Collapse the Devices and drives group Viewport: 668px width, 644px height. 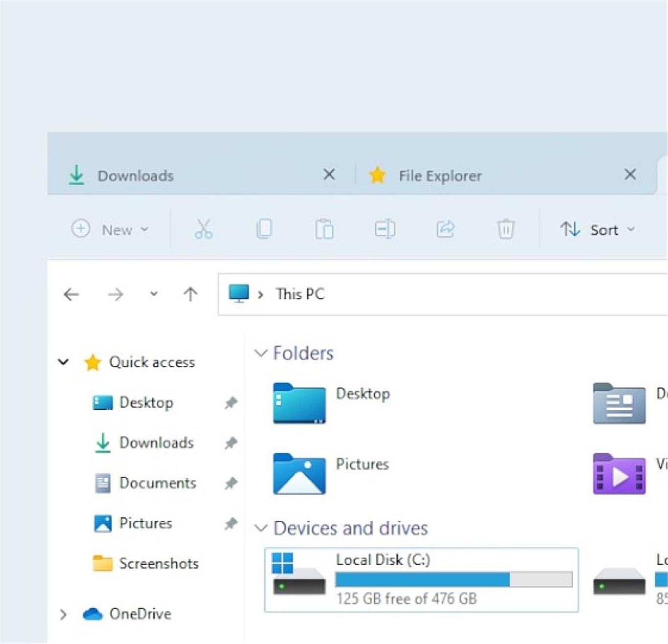tap(261, 528)
